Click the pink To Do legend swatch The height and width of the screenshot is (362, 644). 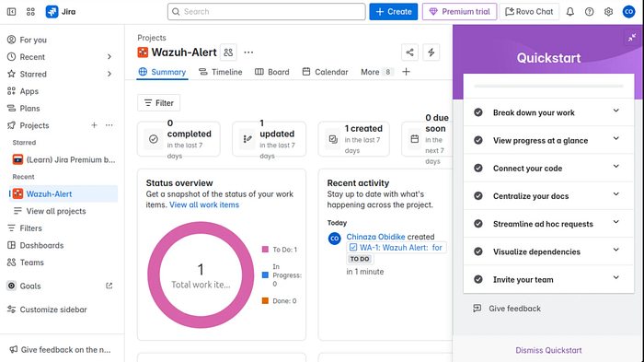click(x=265, y=250)
